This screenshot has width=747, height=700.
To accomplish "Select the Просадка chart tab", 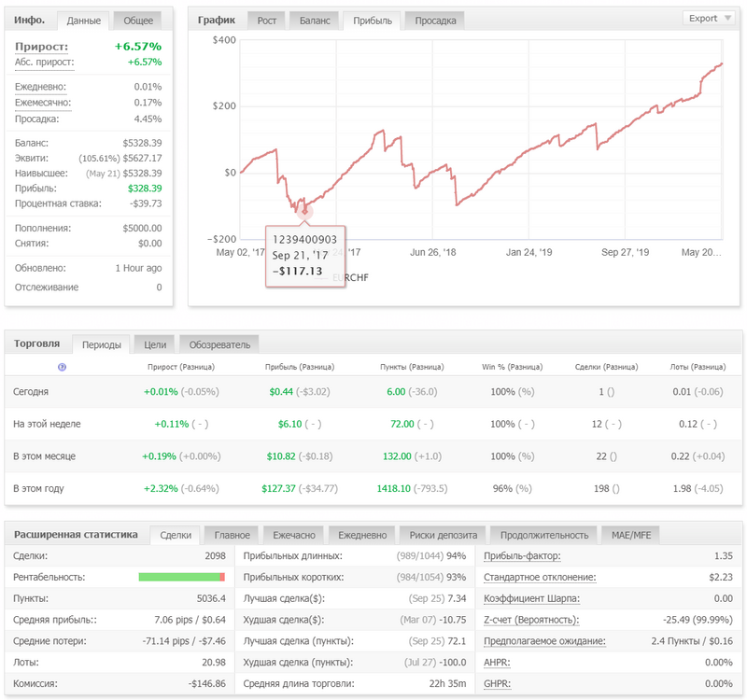I will [x=435, y=21].
